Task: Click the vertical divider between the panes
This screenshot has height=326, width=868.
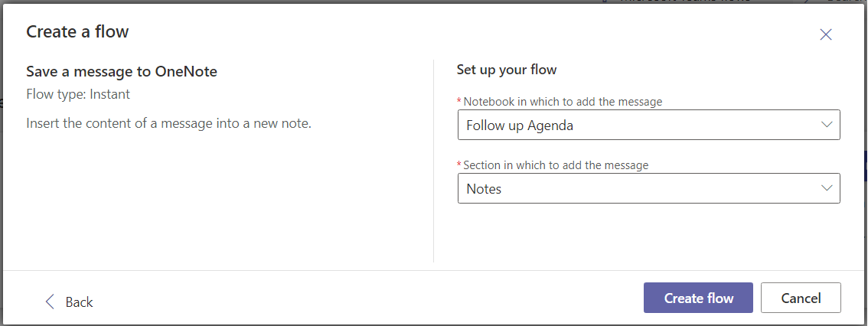Action: point(434,161)
